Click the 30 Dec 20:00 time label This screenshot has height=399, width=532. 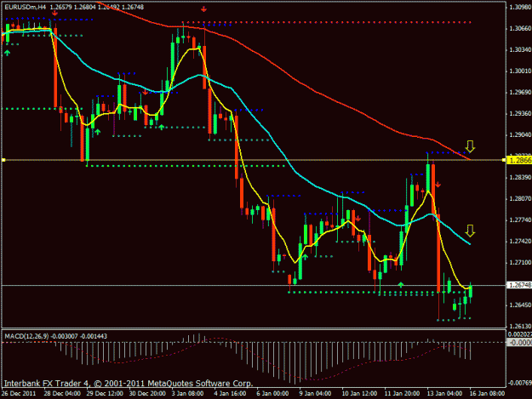(147, 393)
